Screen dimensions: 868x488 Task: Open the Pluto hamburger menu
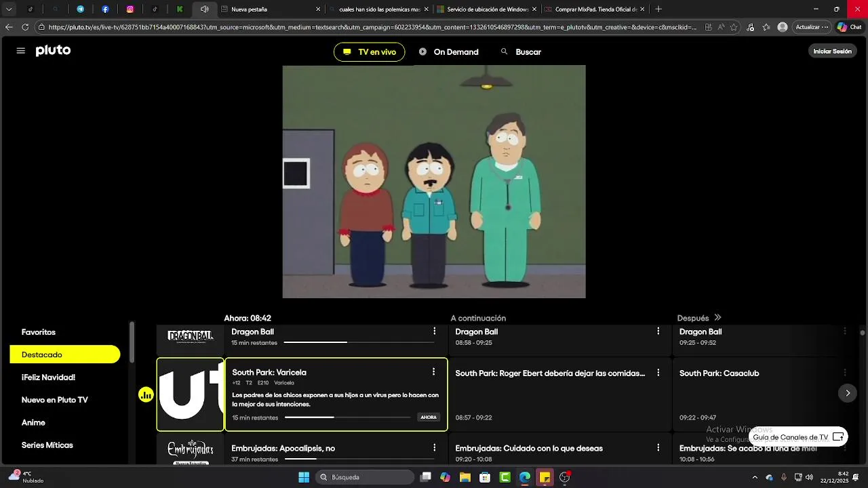coord(20,51)
